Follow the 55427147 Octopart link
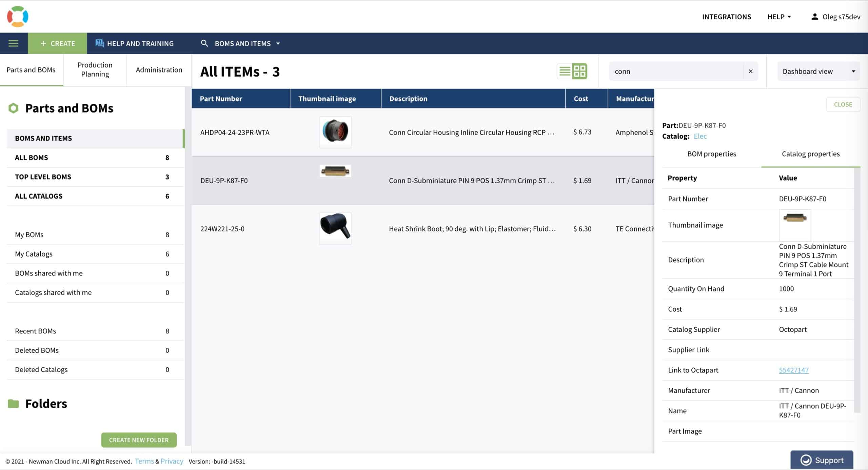The height and width of the screenshot is (470, 868). coord(793,370)
